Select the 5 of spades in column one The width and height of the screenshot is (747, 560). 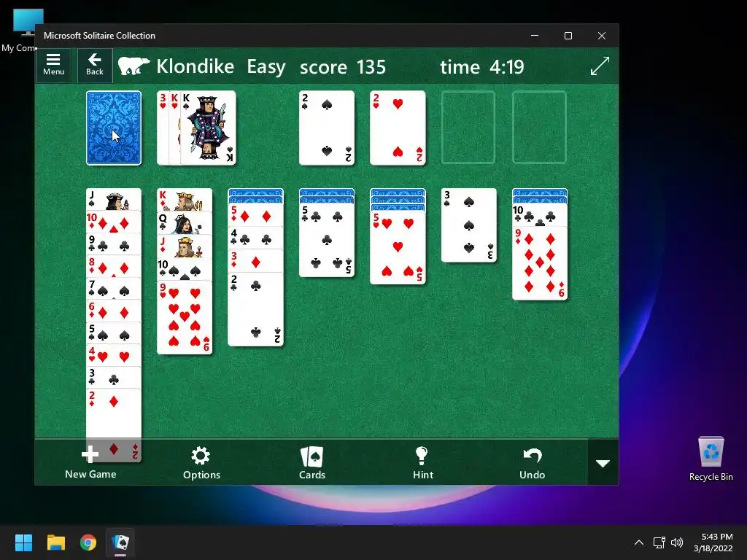click(x=113, y=333)
